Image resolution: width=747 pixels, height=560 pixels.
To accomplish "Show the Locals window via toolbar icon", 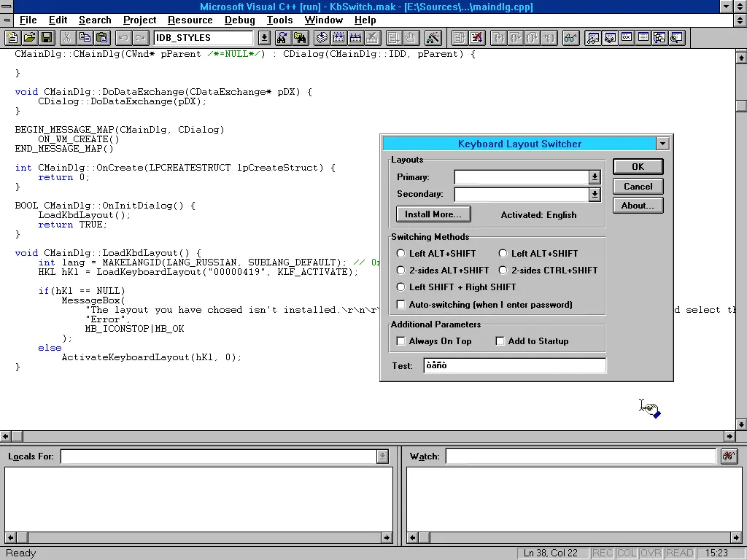I will 610,38.
